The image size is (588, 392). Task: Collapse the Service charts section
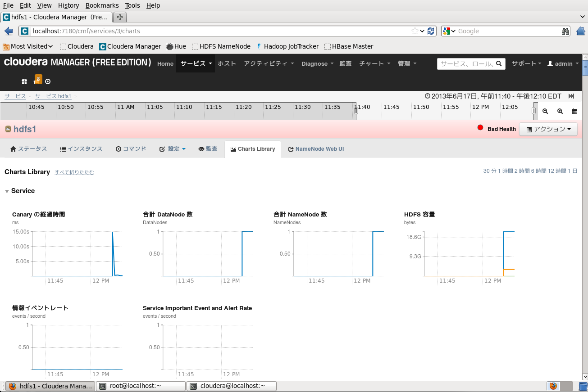pos(7,191)
